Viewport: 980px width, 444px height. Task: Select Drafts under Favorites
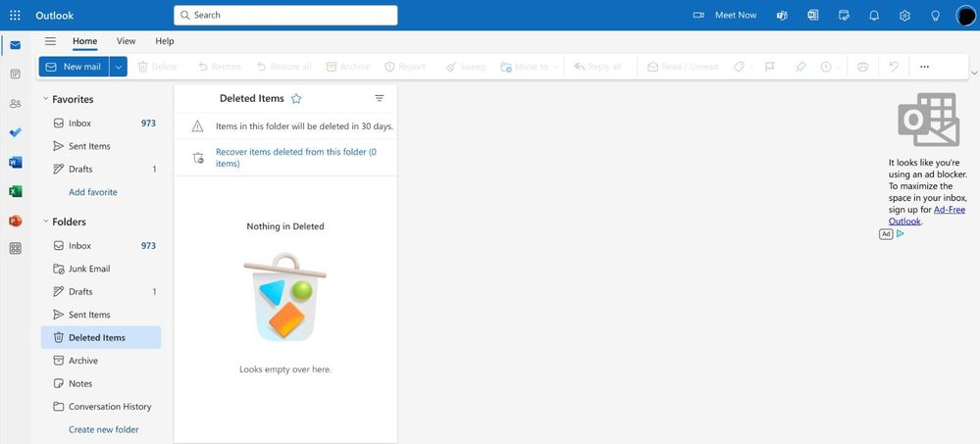101,170
